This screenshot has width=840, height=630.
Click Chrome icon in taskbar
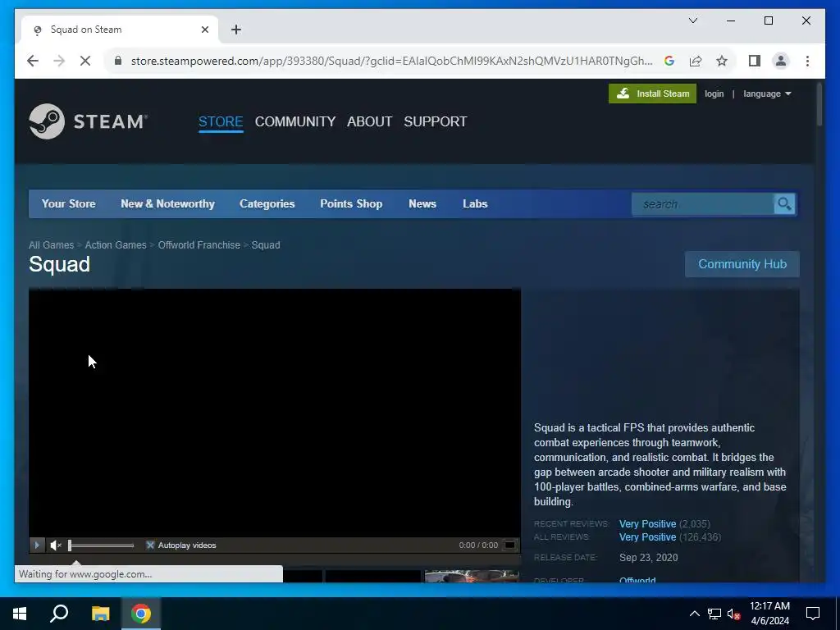pyautogui.click(x=141, y=614)
